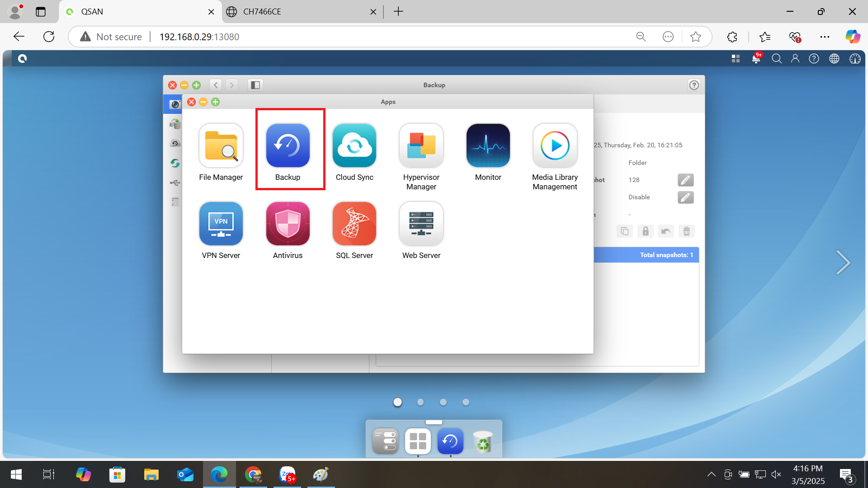
Task: Close the Apps window
Action: click(191, 102)
